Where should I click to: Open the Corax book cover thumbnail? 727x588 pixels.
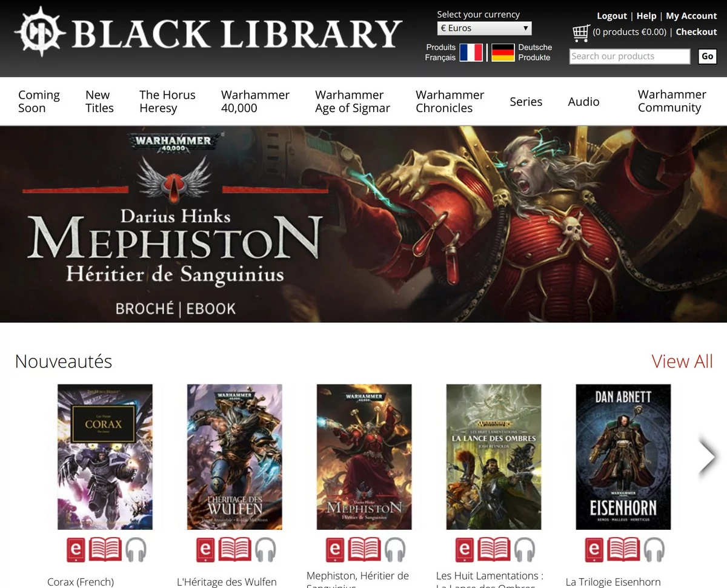pos(105,457)
